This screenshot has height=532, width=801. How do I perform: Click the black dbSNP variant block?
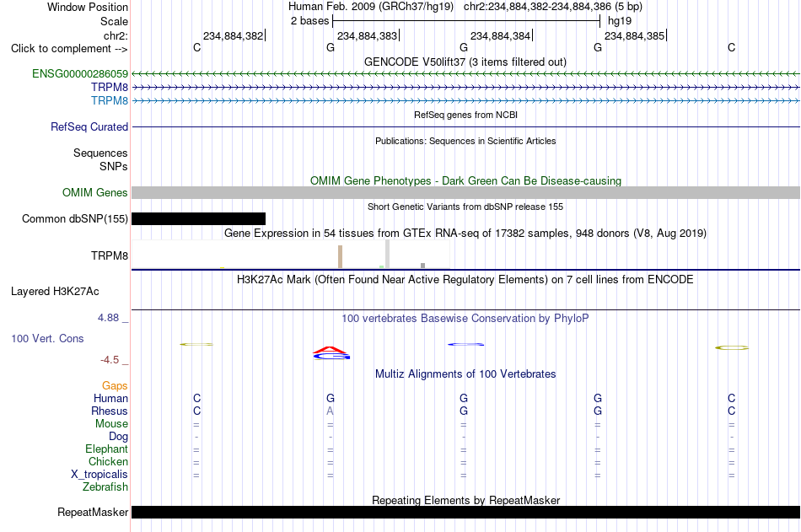click(199, 218)
